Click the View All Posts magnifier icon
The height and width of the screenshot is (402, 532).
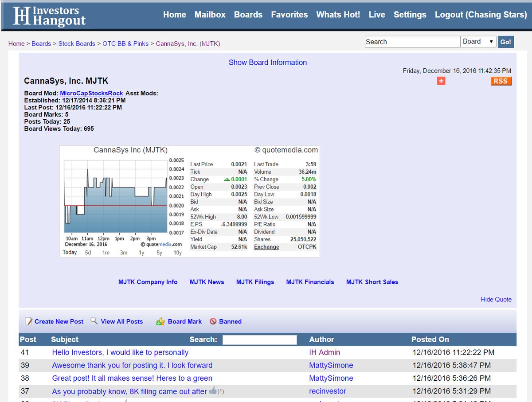click(94, 321)
